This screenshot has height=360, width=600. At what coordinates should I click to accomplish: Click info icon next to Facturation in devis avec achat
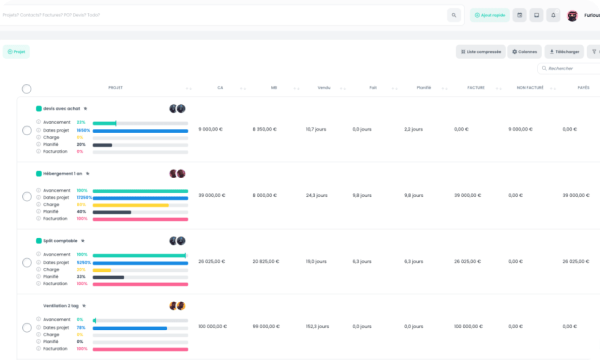click(38, 151)
